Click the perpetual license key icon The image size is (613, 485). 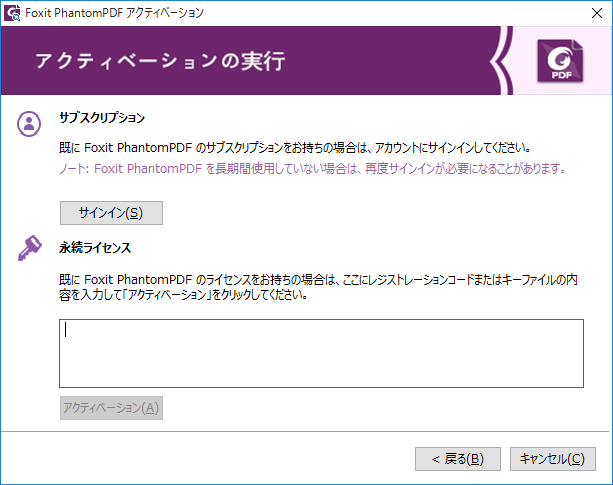(x=30, y=248)
